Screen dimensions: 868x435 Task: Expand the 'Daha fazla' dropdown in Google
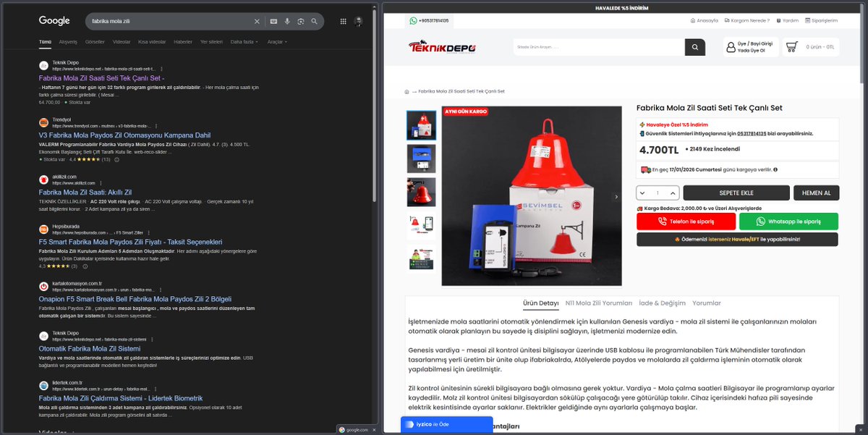click(243, 42)
